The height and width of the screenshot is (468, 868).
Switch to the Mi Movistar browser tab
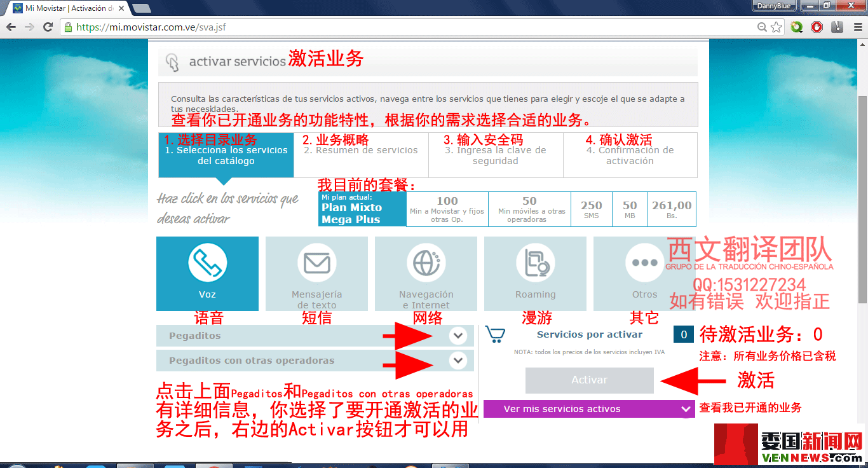(67, 8)
